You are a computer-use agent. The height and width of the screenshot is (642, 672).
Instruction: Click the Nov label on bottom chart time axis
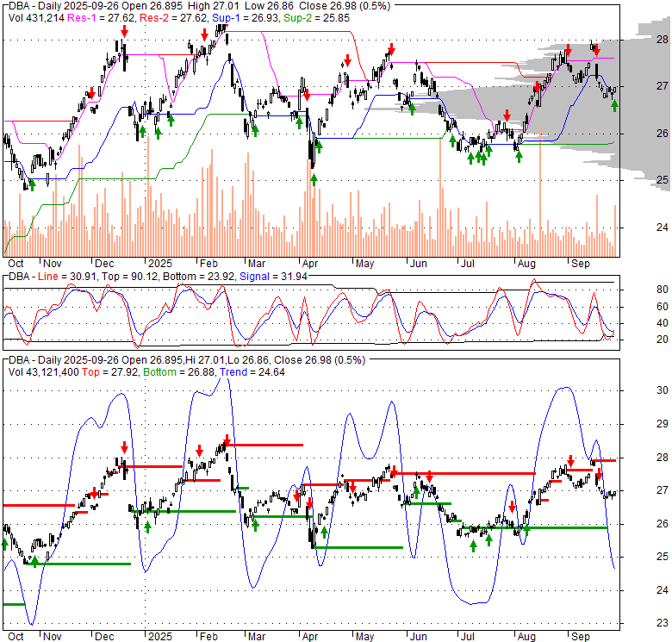point(53,637)
